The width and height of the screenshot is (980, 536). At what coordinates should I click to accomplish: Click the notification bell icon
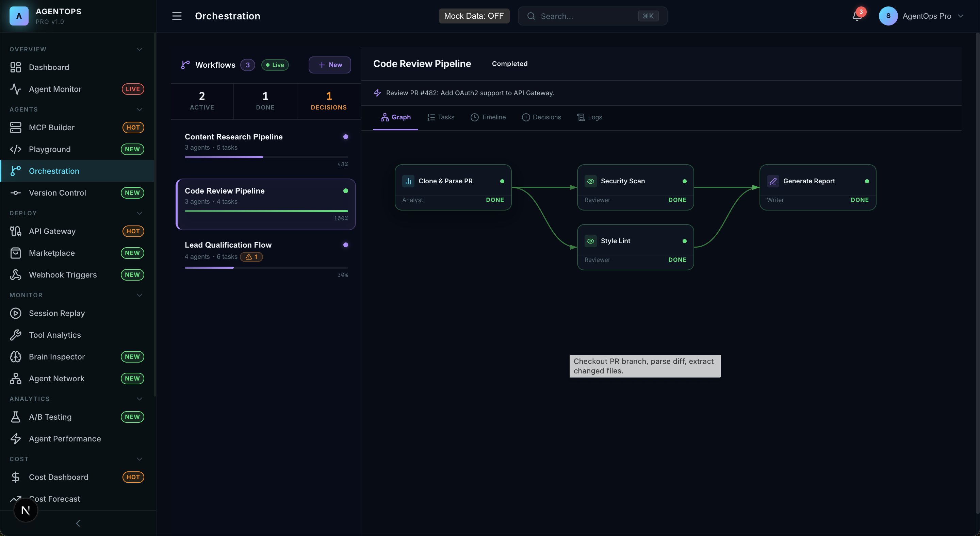(857, 16)
